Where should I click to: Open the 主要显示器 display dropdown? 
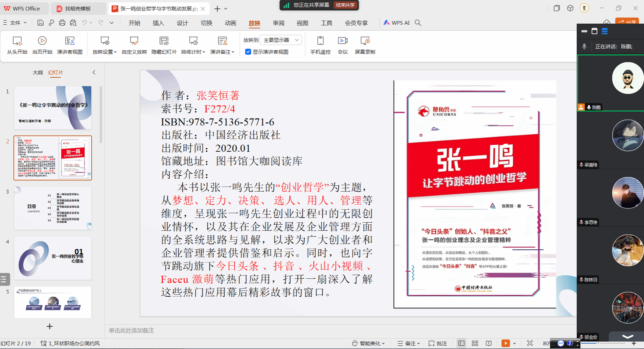(x=281, y=40)
